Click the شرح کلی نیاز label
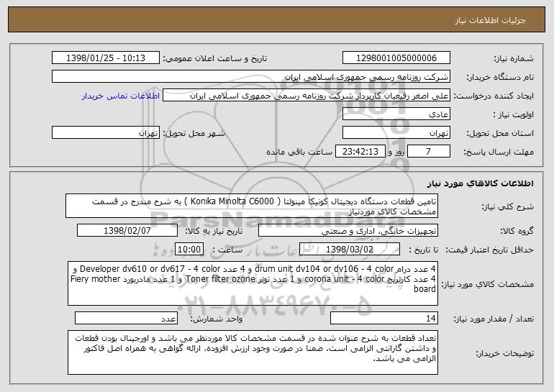554x392 pixels. click(508, 206)
